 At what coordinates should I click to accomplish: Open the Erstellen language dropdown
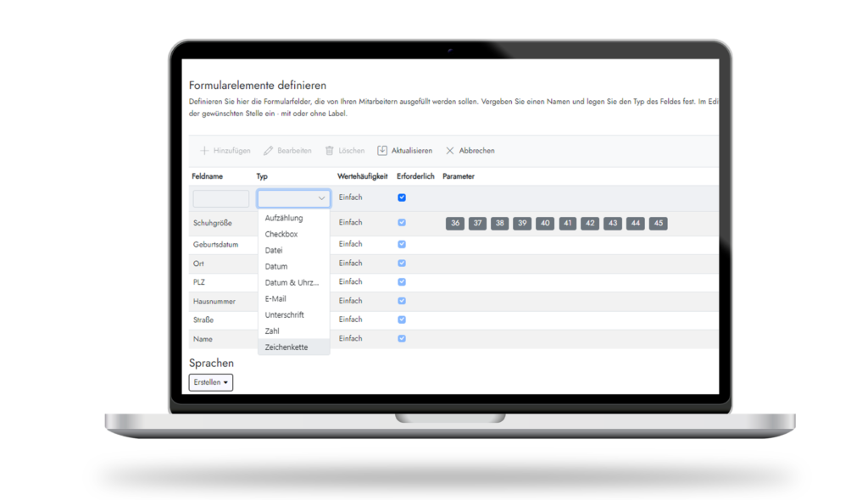click(211, 382)
